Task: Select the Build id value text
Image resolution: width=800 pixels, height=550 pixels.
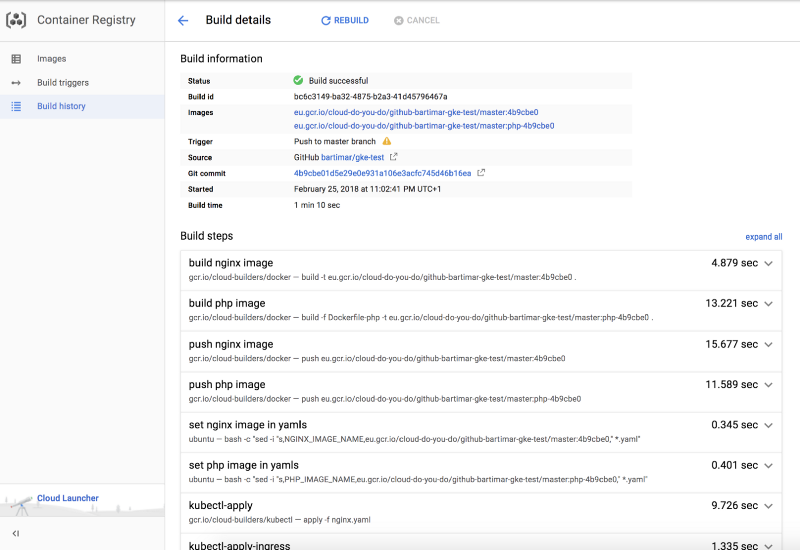Action: pyautogui.click(x=370, y=96)
